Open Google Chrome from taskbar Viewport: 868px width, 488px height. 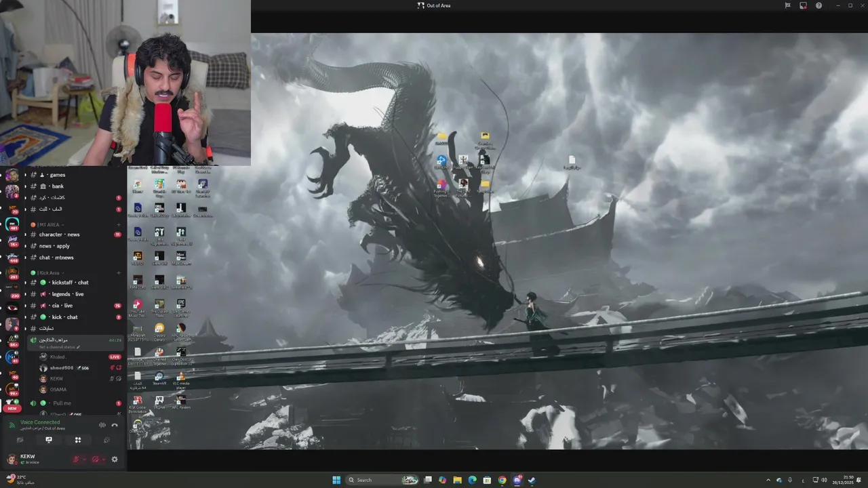click(502, 480)
